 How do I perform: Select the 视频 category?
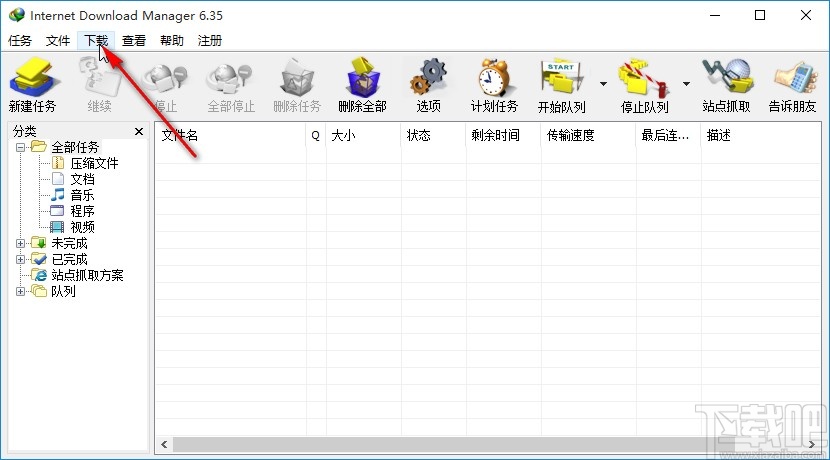83,227
